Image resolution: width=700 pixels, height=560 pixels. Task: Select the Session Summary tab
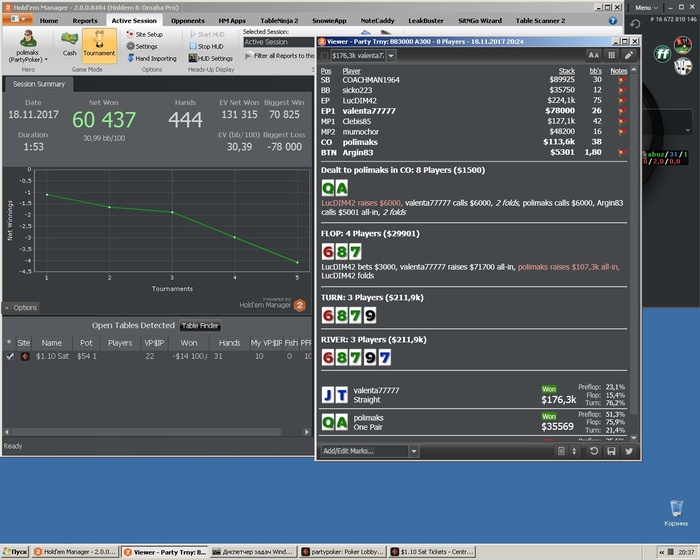tap(39, 84)
